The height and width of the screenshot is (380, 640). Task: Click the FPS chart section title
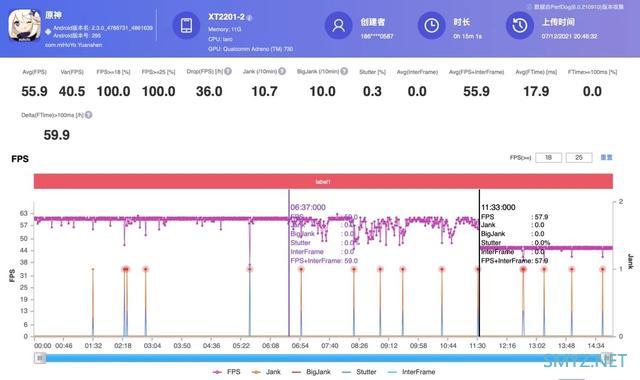coord(20,159)
